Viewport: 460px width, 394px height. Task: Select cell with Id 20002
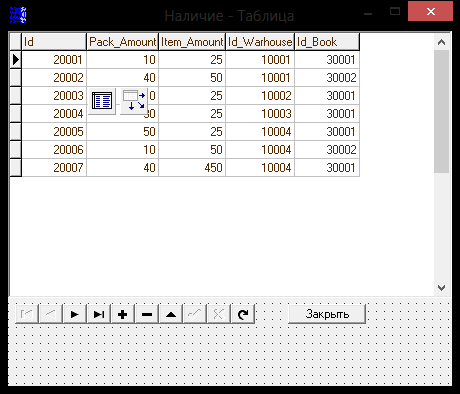click(x=54, y=78)
